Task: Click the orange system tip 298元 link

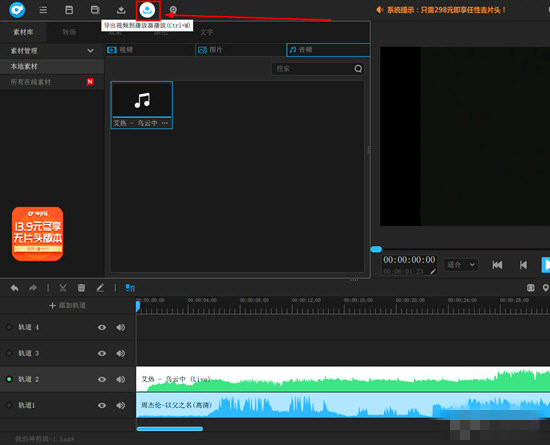Action: (446, 10)
